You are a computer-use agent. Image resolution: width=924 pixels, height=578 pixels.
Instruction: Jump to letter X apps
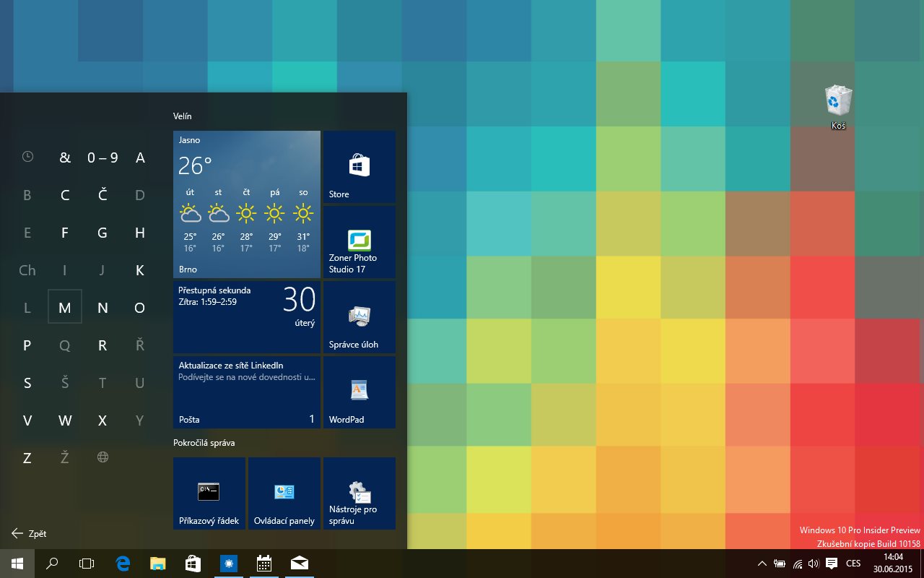pyautogui.click(x=103, y=420)
